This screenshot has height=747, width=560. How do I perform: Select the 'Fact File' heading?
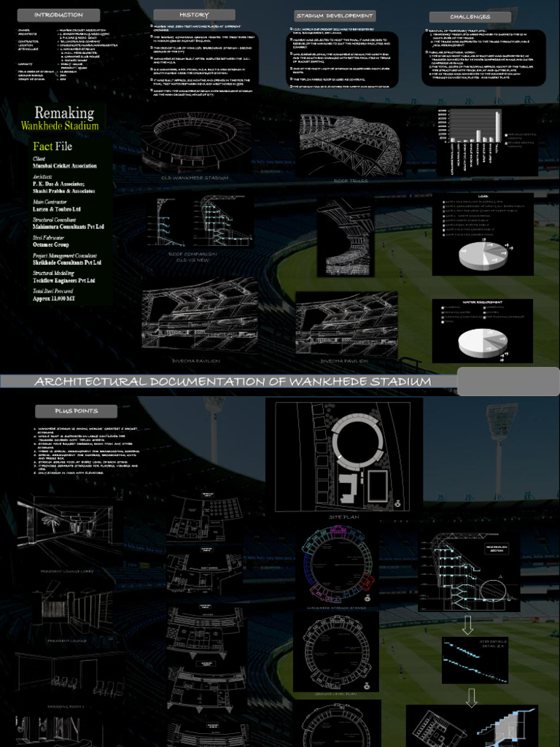[52, 146]
